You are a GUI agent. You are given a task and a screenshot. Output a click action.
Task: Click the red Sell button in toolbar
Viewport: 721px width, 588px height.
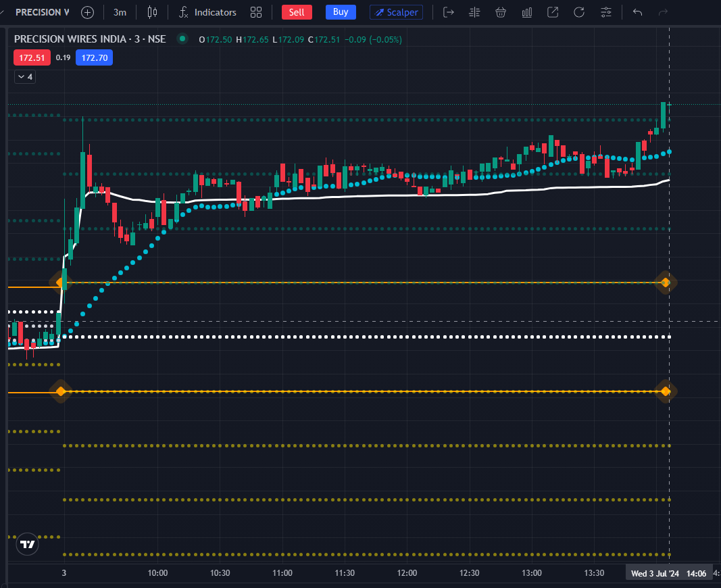pyautogui.click(x=297, y=12)
